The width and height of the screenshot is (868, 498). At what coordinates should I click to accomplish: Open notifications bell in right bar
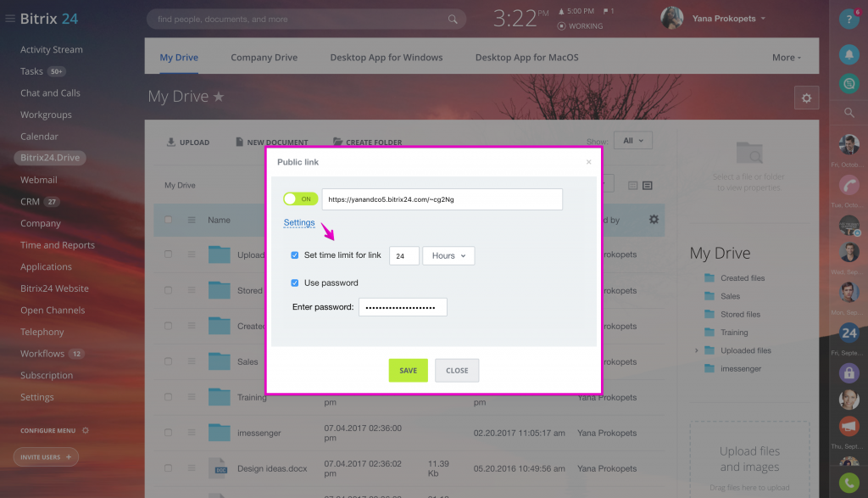pos(849,54)
